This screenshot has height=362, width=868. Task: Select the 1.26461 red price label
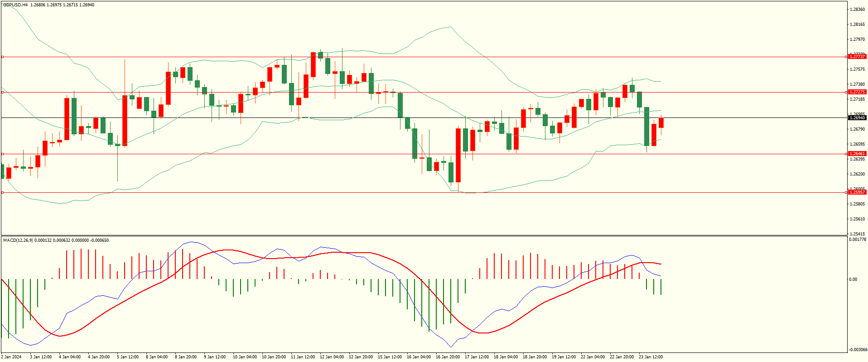857,154
